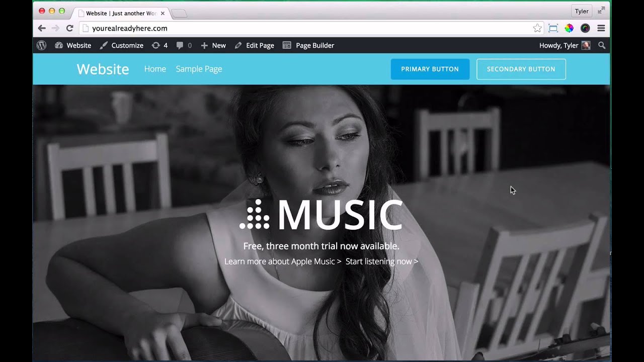
Task: Click the PRIMARY BUTTON
Action: 430,69
